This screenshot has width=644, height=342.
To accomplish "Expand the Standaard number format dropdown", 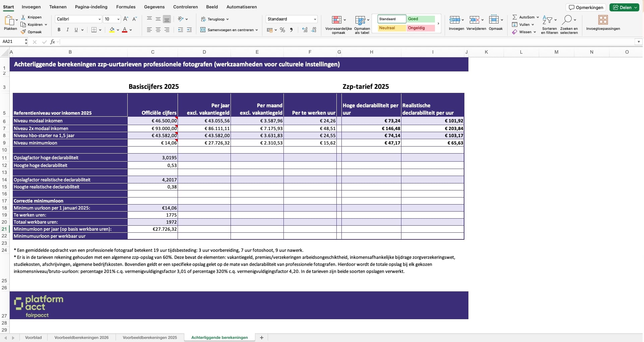I will point(315,19).
